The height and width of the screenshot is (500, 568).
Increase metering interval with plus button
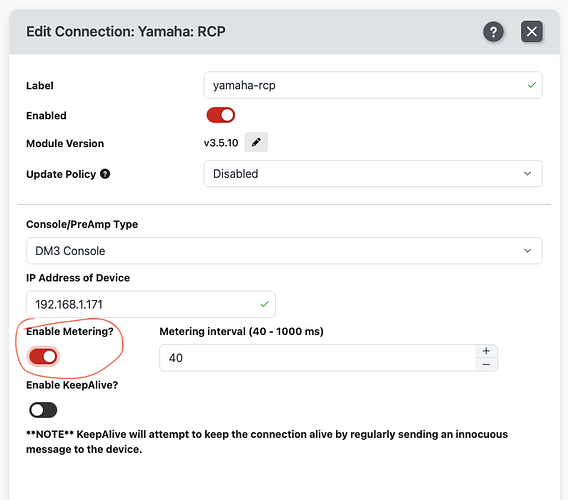point(486,351)
